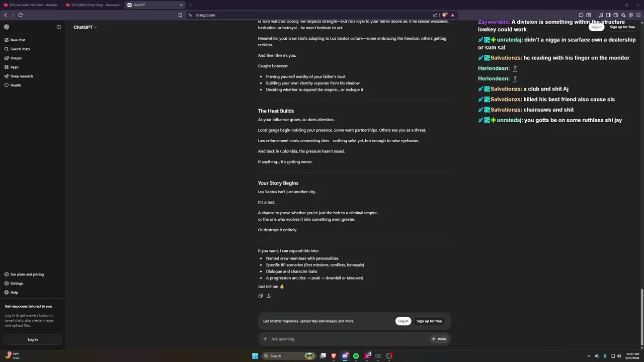The width and height of the screenshot is (644, 362).
Task: Click Zayworlddd's chat message about a division
Action: (551, 26)
